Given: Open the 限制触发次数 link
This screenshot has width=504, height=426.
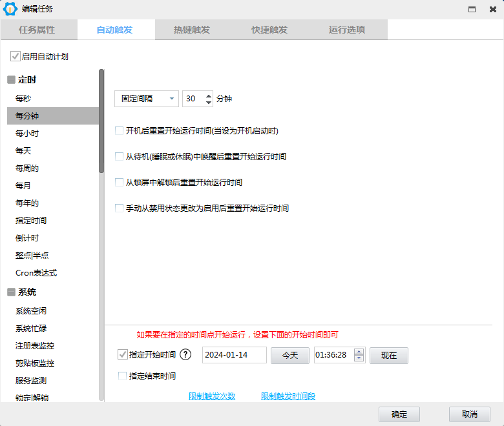Looking at the screenshot, I should click(212, 396).
